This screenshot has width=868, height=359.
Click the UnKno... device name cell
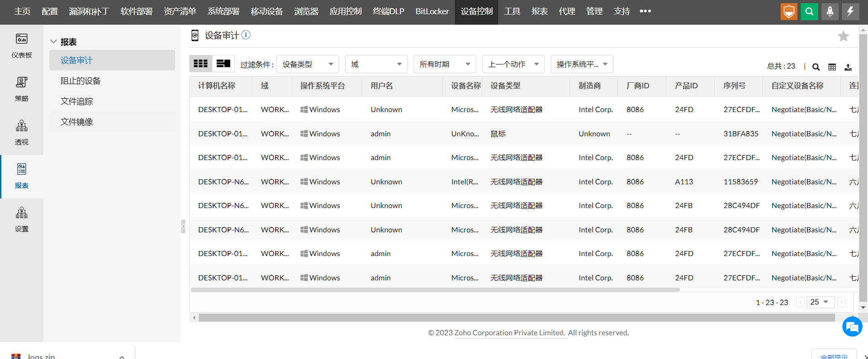coord(465,134)
